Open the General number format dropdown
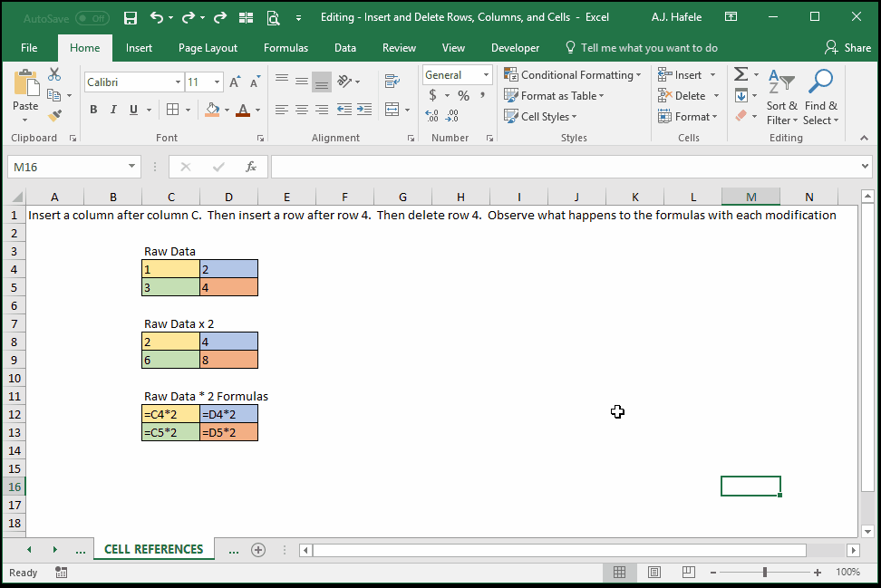The width and height of the screenshot is (881, 588). (x=486, y=74)
